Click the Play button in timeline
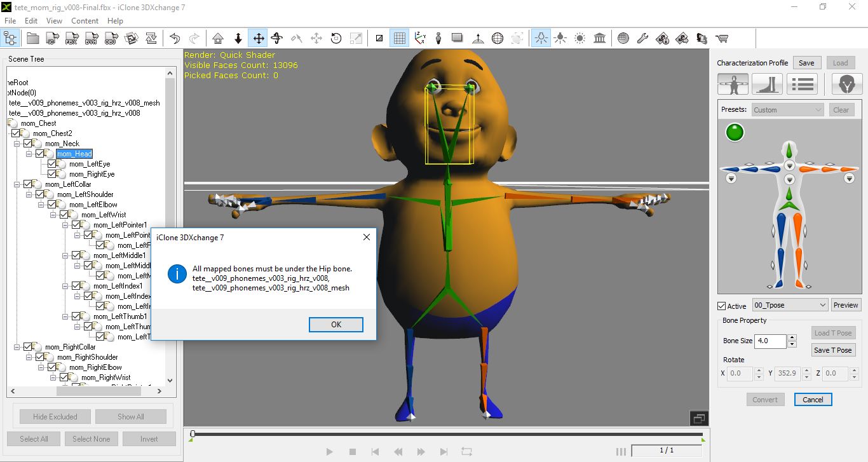The image size is (868, 462). click(x=329, y=452)
